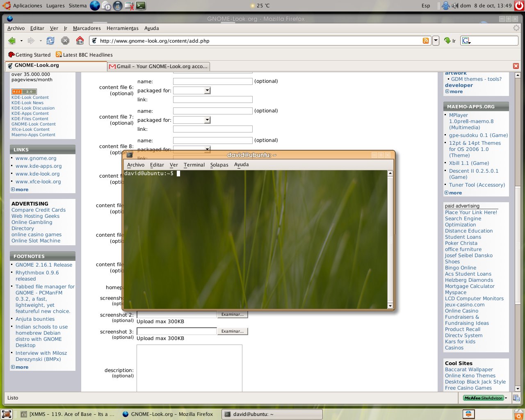Open the address bar history dropdown
The width and height of the screenshot is (525, 420).
pos(436,41)
